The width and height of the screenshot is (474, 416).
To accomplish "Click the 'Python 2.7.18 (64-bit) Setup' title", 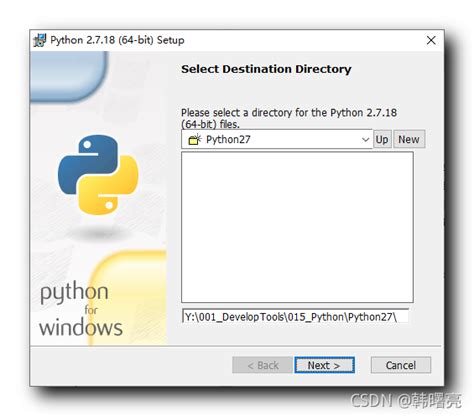I will [117, 40].
